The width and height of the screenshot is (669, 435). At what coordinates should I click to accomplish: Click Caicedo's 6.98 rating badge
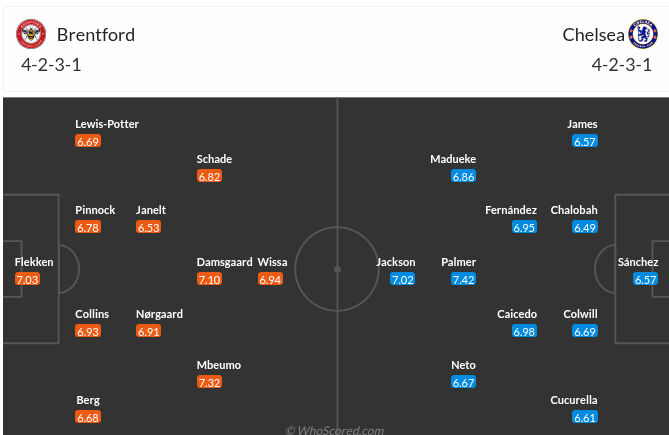pos(524,331)
